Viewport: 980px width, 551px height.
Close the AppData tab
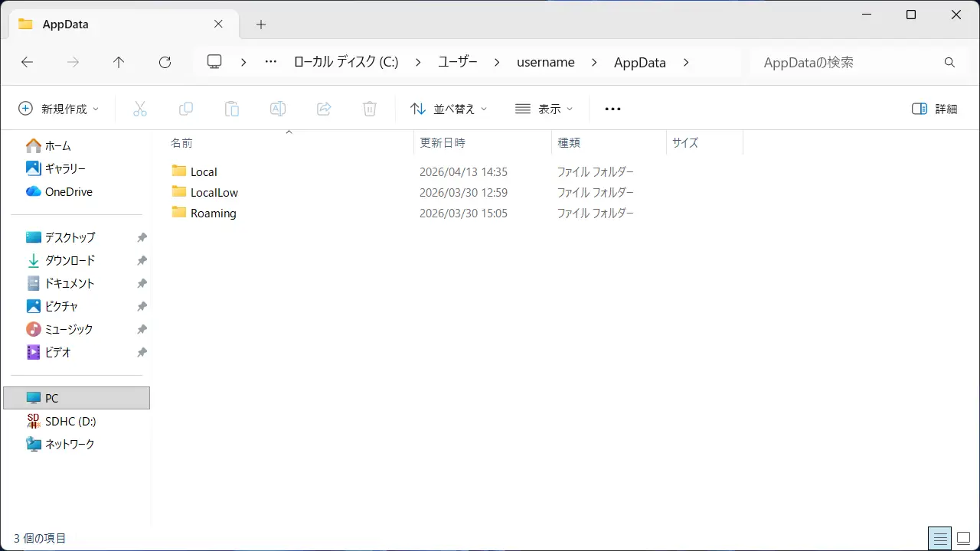(218, 24)
